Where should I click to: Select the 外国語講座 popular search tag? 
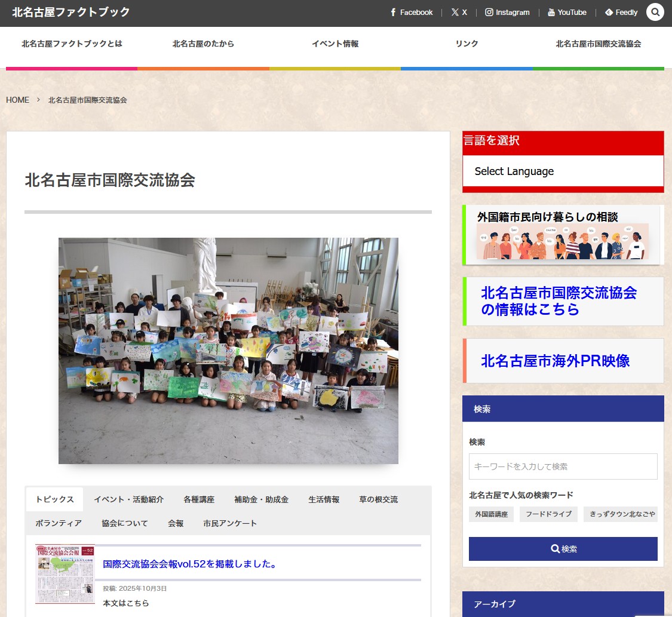491,514
